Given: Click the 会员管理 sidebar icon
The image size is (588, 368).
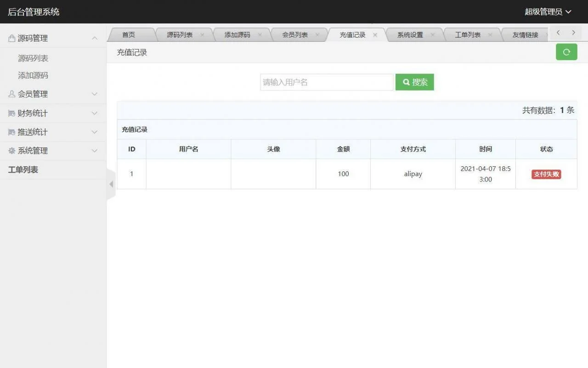Looking at the screenshot, I should point(12,94).
